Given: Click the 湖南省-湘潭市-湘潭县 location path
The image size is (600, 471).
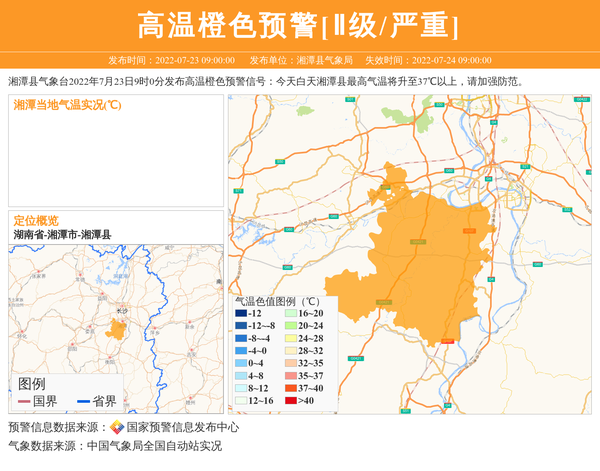Looking at the screenshot, I should click(x=62, y=234).
